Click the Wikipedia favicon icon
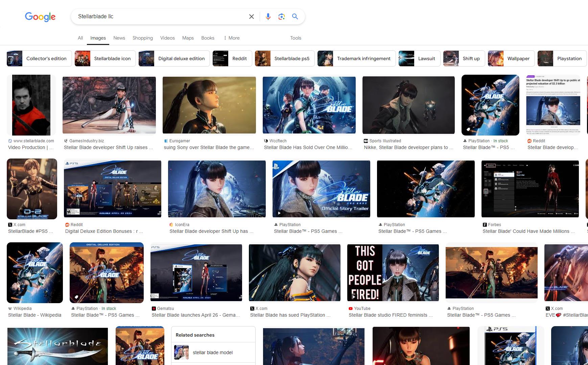The height and width of the screenshot is (365, 588). point(10,309)
